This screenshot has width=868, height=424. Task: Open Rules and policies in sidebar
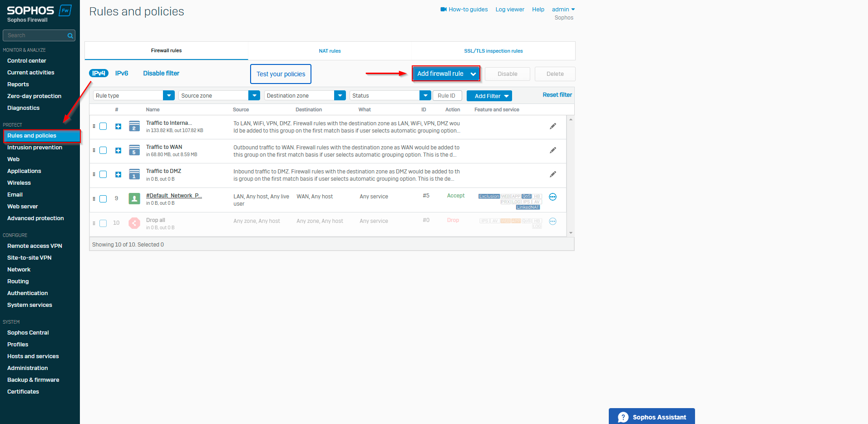click(42, 136)
